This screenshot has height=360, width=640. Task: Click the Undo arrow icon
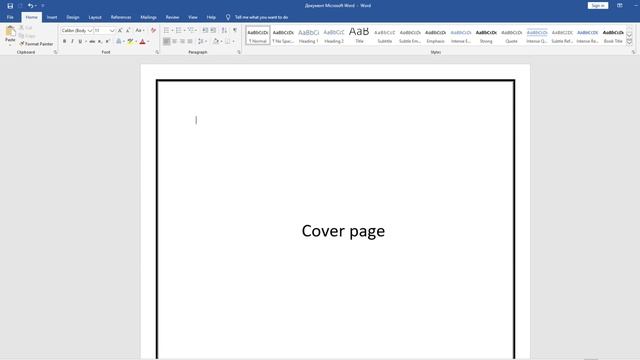pyautogui.click(x=30, y=6)
